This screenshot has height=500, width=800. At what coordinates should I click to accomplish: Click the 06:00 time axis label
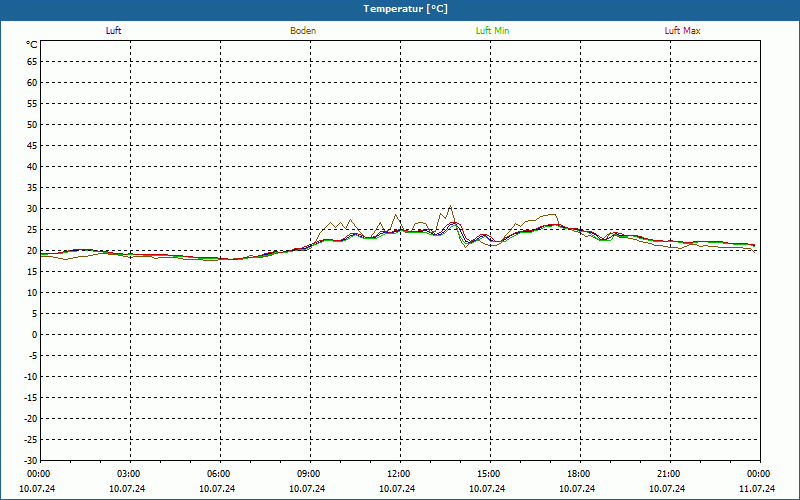[218, 474]
